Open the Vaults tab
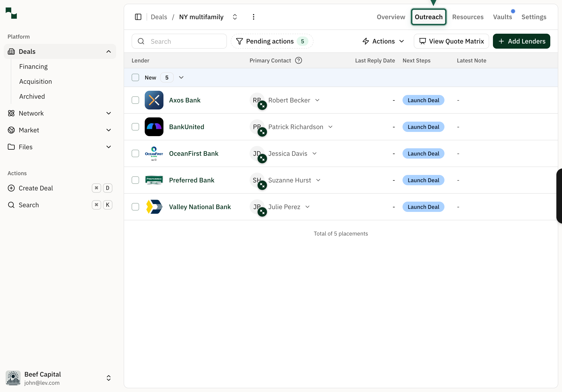This screenshot has height=392, width=562. (x=502, y=17)
